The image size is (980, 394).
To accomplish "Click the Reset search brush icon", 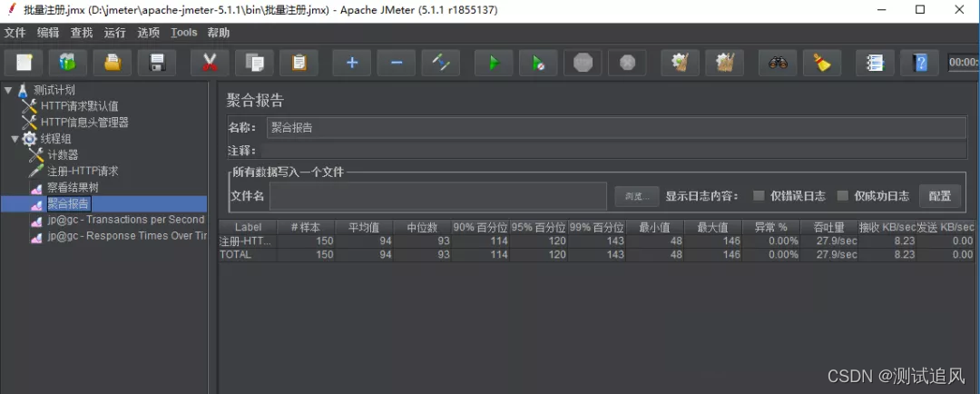I will [822, 63].
